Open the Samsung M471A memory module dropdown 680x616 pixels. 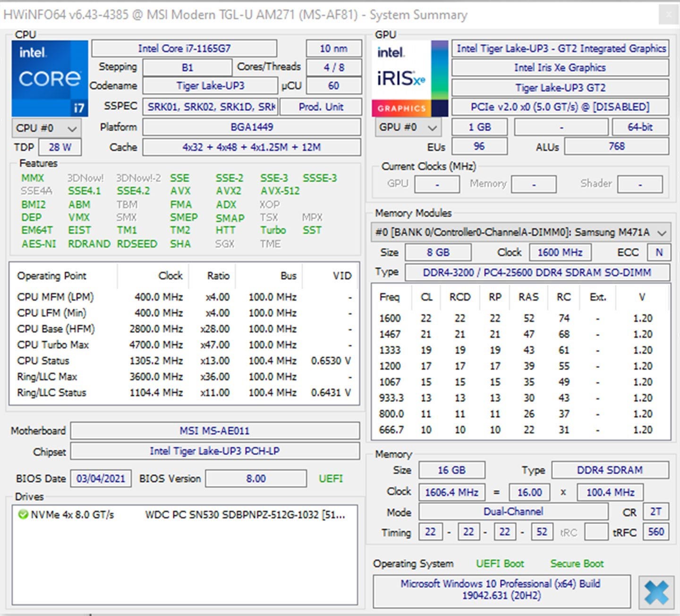click(x=520, y=232)
